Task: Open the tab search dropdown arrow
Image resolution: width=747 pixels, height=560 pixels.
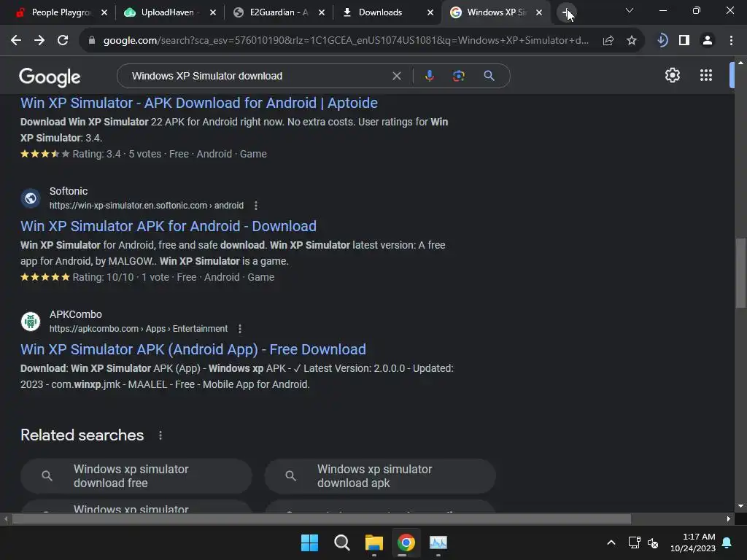Action: pyautogui.click(x=630, y=10)
